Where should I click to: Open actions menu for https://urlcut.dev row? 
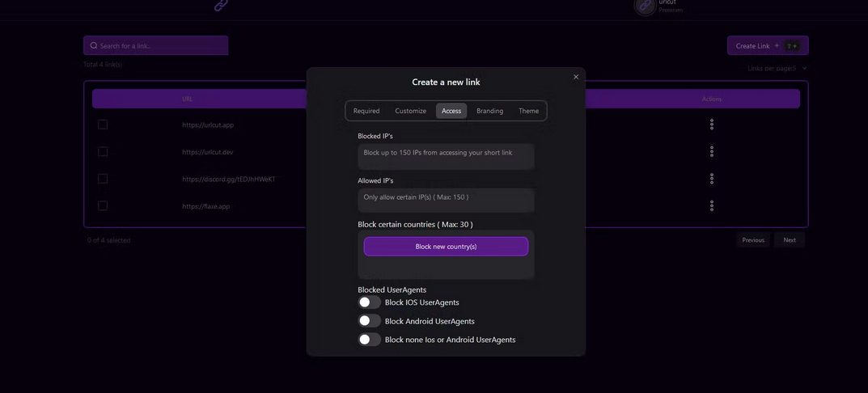711,152
